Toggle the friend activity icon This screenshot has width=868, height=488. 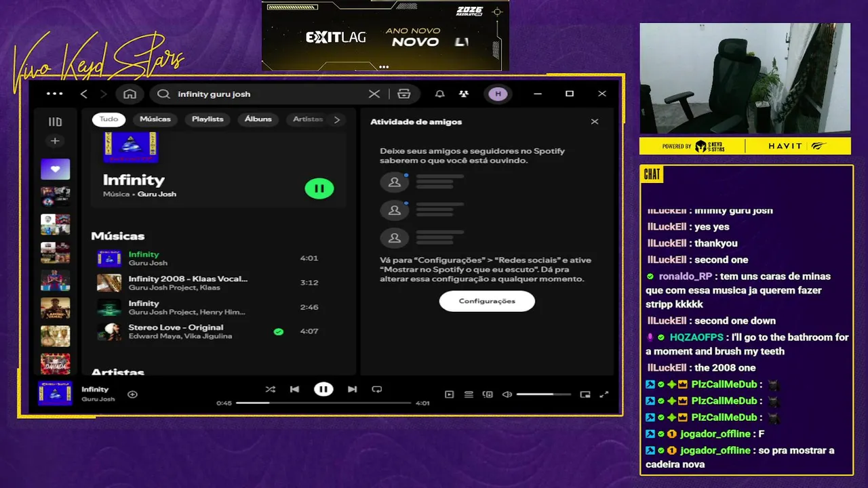[x=463, y=94]
